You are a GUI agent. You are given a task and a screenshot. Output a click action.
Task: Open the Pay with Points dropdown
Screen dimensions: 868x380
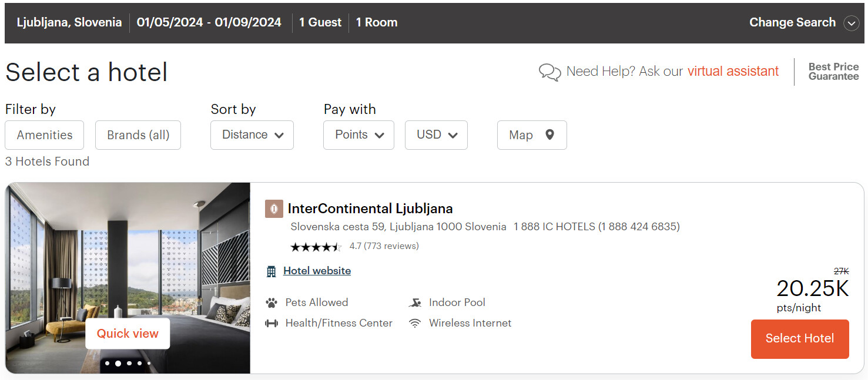pyautogui.click(x=358, y=135)
